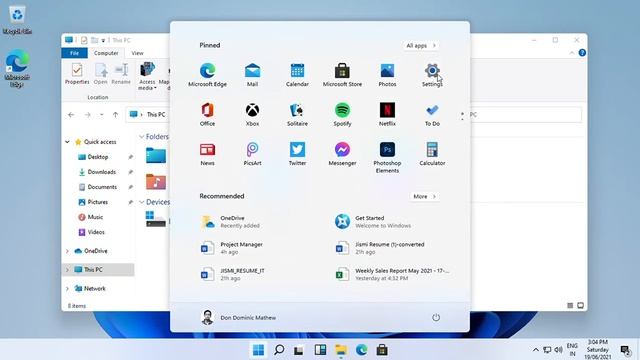Launch the Mail app
The image size is (640, 360).
click(252, 75)
